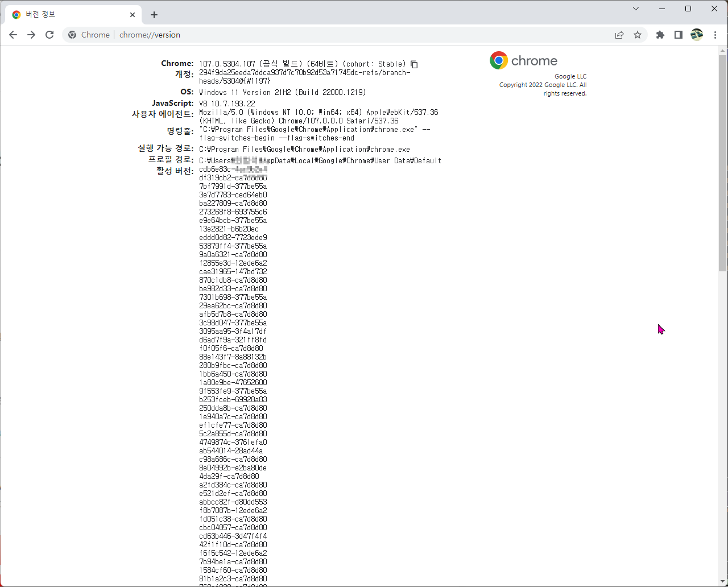Click the Chrome logo on the page

[523, 60]
